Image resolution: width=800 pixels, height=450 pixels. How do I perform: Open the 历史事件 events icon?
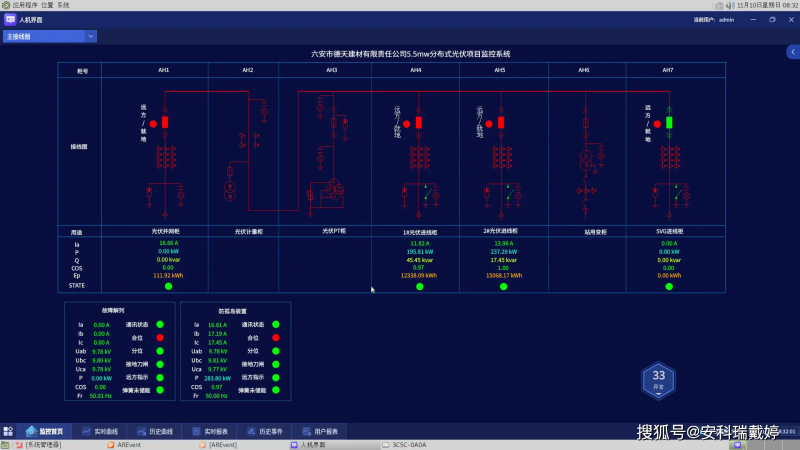click(251, 432)
